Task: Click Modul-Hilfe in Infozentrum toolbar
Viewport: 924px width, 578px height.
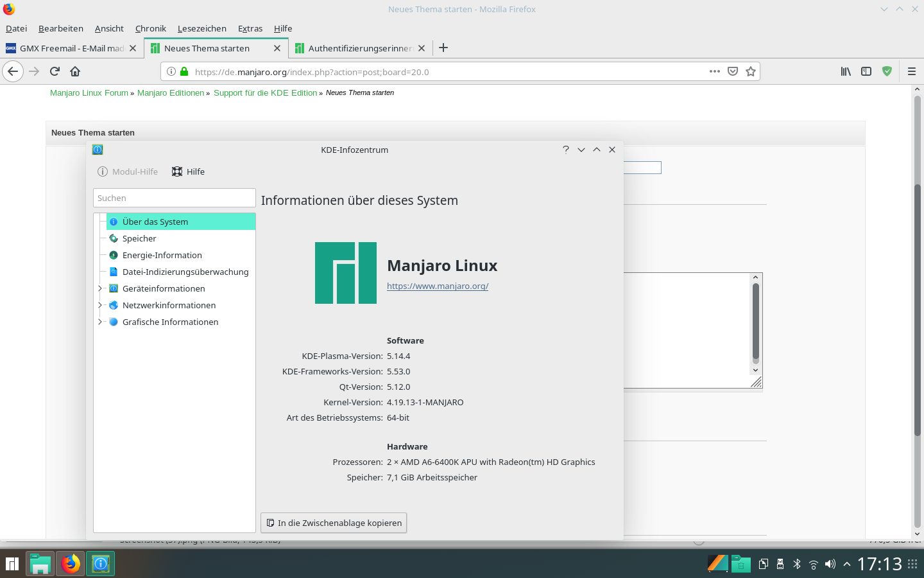Action: pyautogui.click(x=128, y=171)
